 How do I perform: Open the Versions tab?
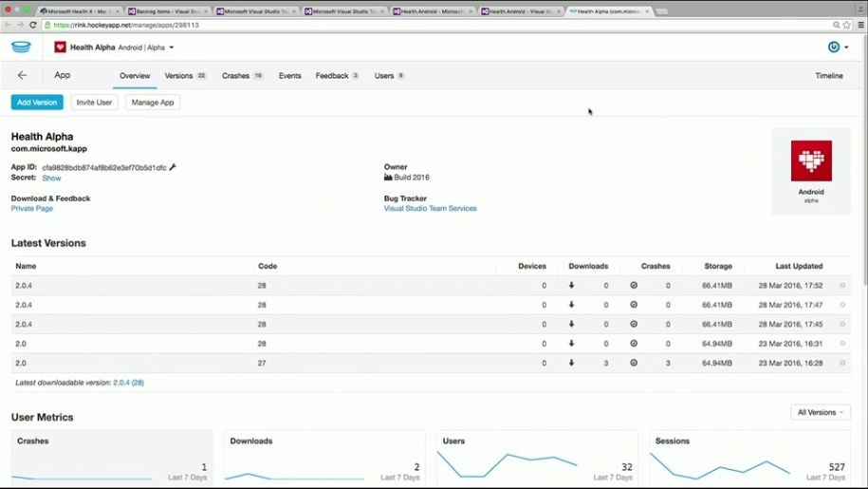point(185,76)
